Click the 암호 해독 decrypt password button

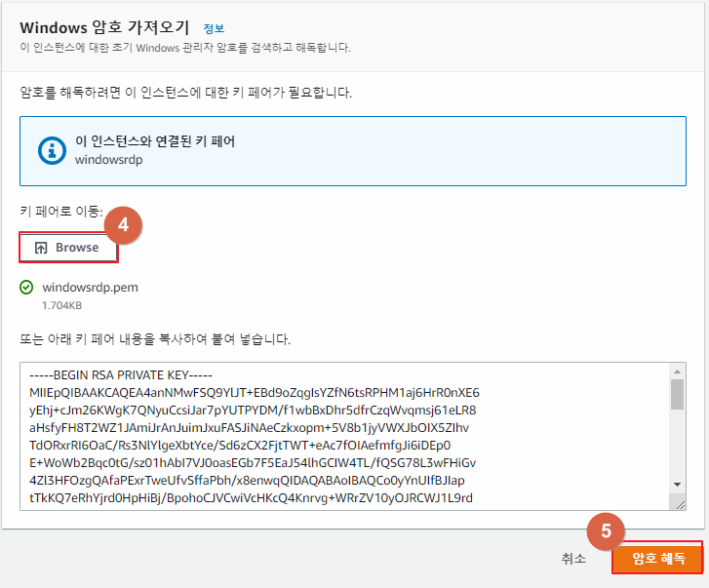pos(658,558)
